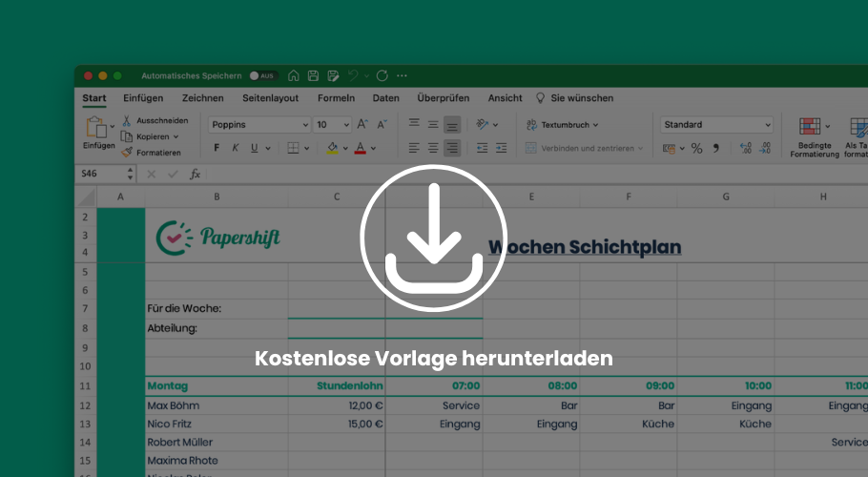Open the Seitenlayout ribbon tab
Image resolution: width=868 pixels, height=477 pixels.
click(x=270, y=98)
